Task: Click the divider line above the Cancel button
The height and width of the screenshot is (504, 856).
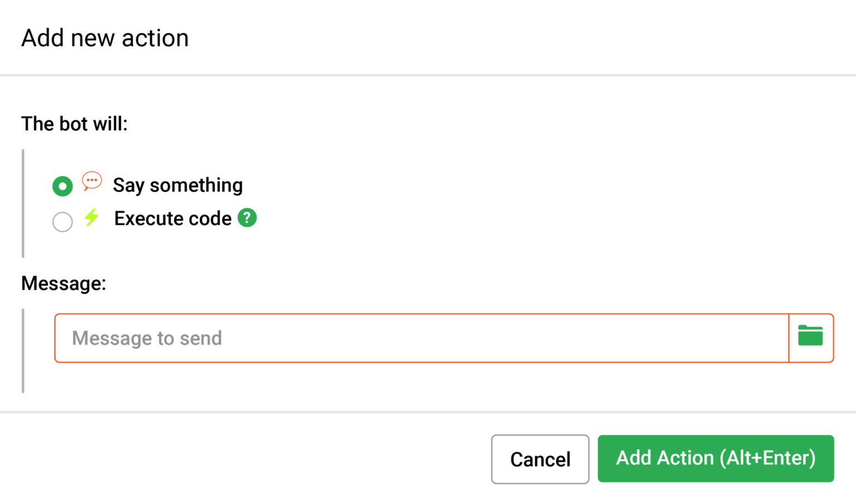Action: point(428,412)
